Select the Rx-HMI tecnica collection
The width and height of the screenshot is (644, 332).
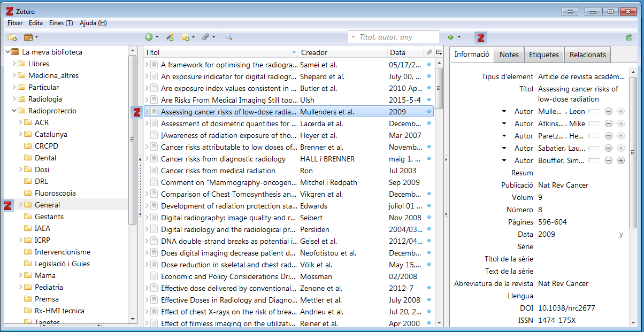point(59,311)
